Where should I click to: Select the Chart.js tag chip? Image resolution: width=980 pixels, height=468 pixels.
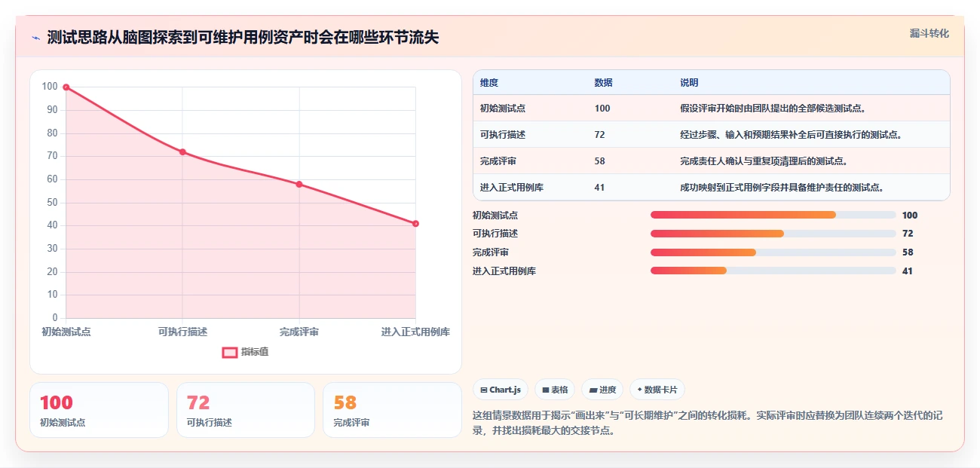(501, 390)
